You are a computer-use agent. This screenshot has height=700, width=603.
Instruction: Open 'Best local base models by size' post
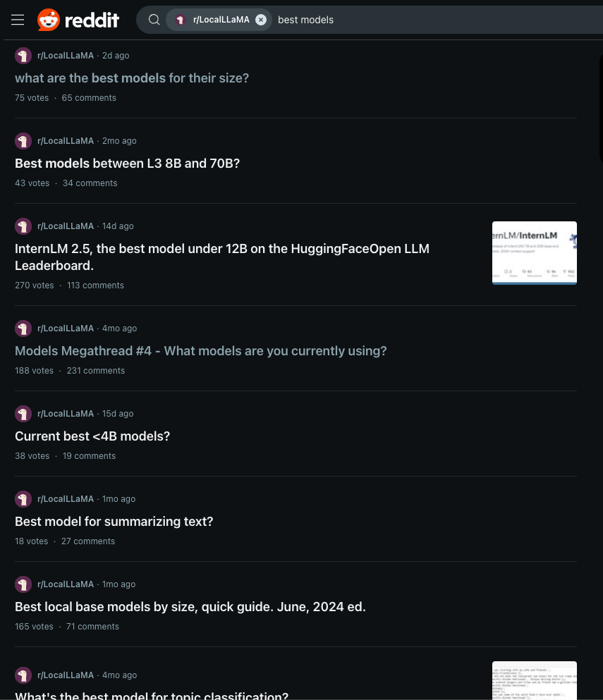190,607
